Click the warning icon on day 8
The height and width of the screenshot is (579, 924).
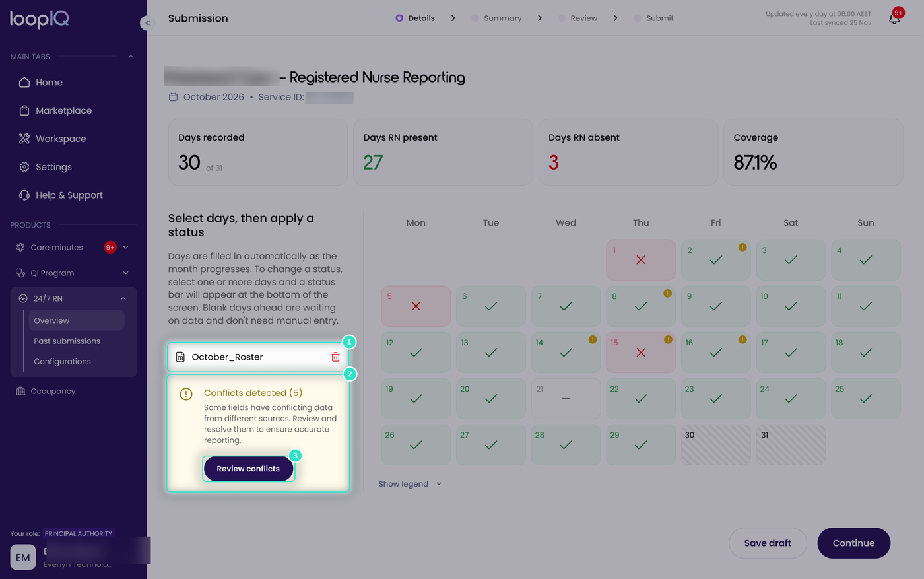[667, 293]
